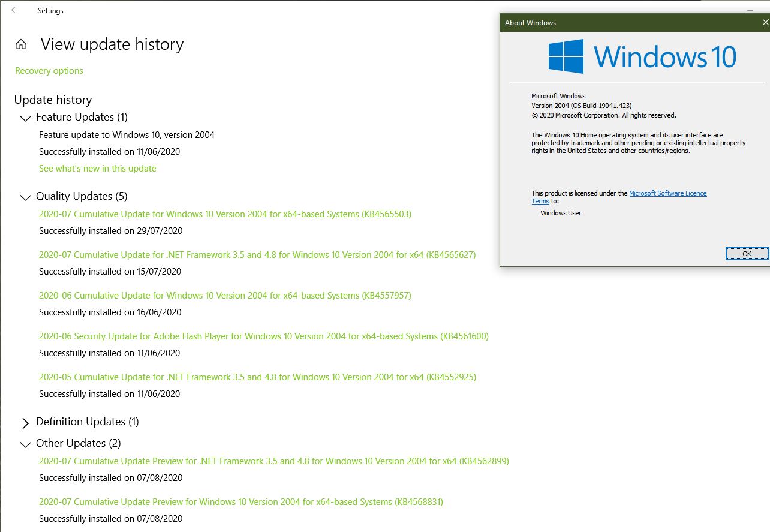The image size is (770, 532).
Task: Open See what's new in this update
Action: point(98,169)
